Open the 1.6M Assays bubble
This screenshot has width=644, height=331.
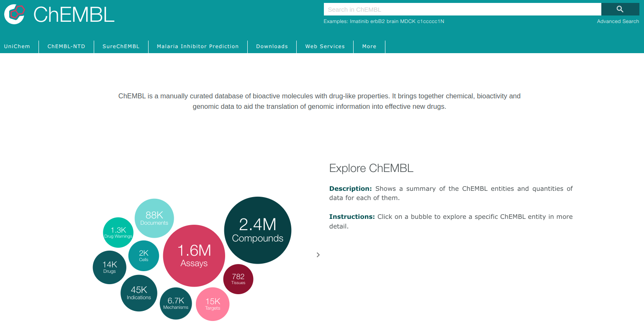coord(194,255)
